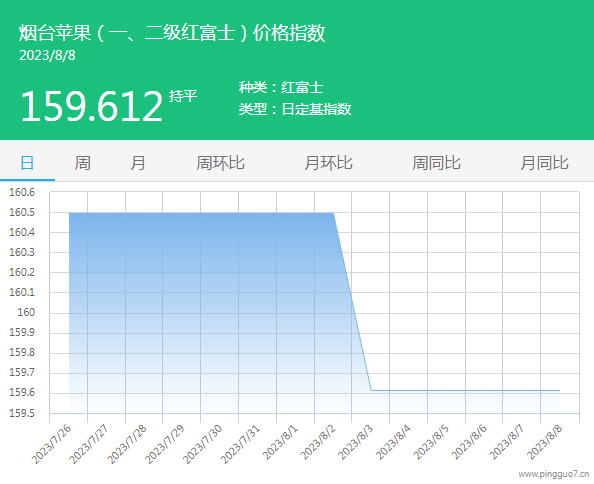The height and width of the screenshot is (484, 594).
Task: Click the 种类：红富士 label
Action: coord(281,87)
